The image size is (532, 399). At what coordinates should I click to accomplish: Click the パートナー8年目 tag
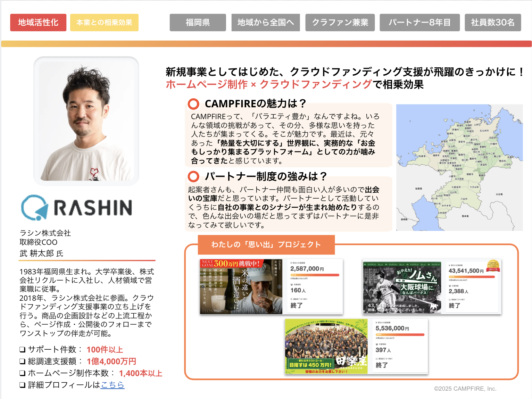pos(420,23)
